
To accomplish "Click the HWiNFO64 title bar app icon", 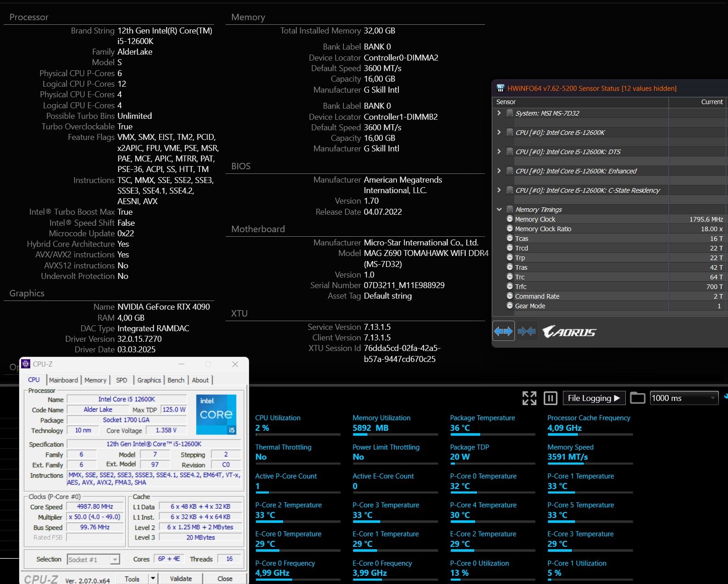I will pos(500,88).
